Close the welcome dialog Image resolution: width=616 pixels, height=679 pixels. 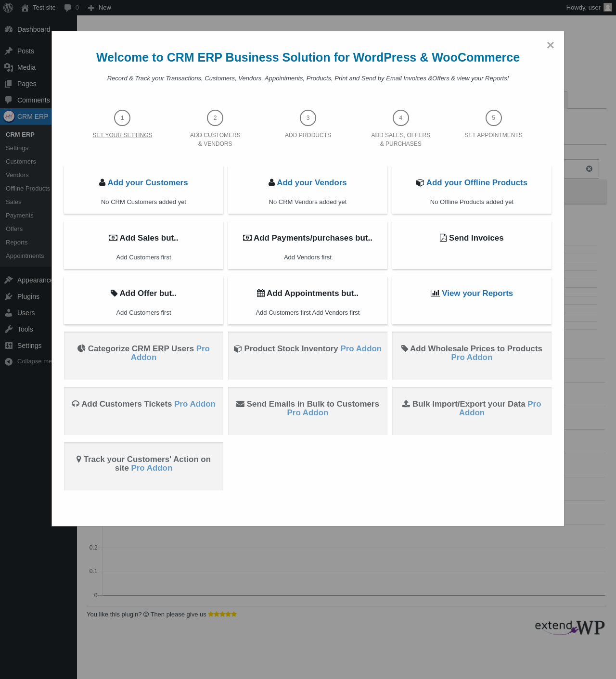551,45
